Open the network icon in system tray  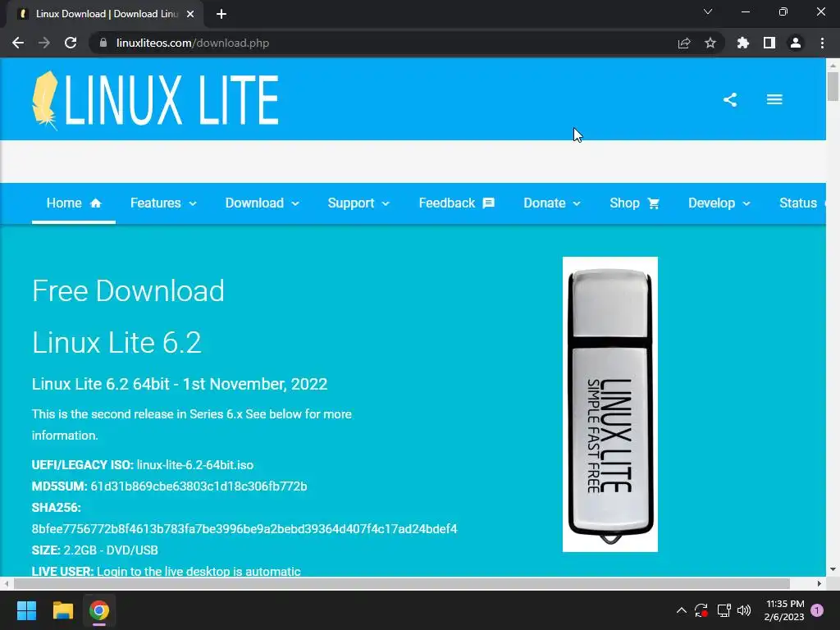click(724, 610)
